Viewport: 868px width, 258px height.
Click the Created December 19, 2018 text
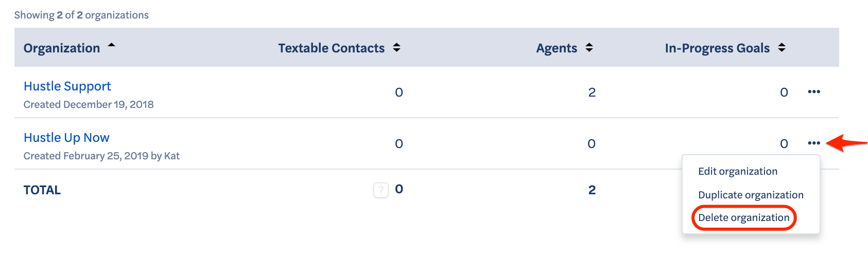89,104
